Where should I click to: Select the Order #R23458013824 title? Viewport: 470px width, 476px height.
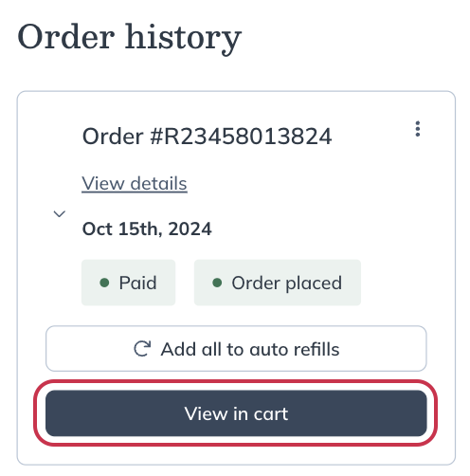tap(207, 137)
